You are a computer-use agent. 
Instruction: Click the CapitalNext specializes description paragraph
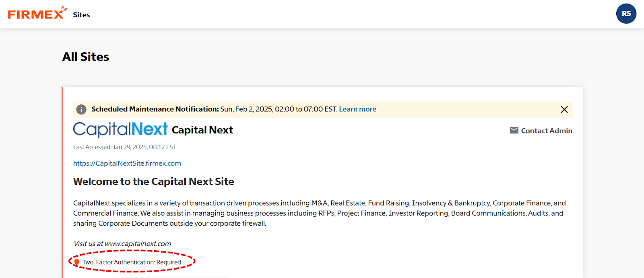(x=320, y=213)
